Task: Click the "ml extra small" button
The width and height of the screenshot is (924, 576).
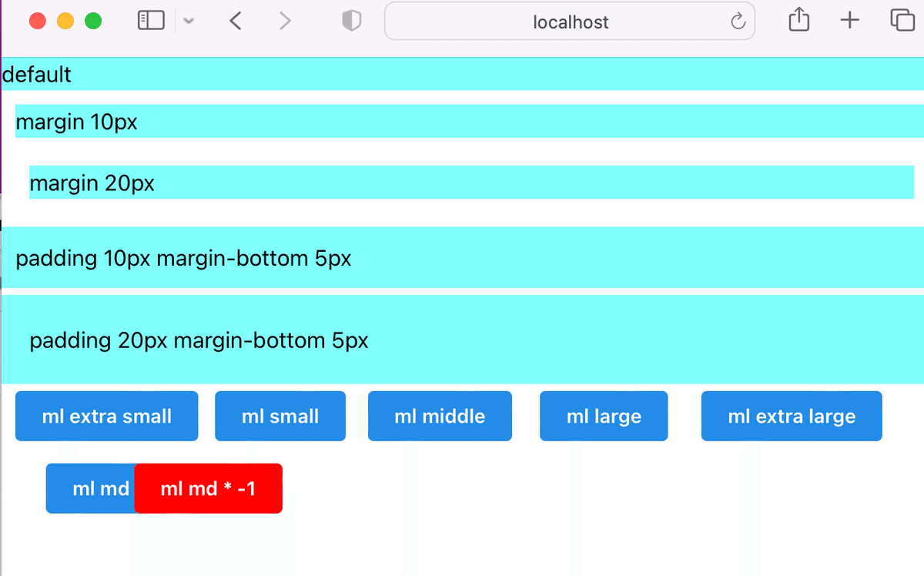Action: click(107, 416)
